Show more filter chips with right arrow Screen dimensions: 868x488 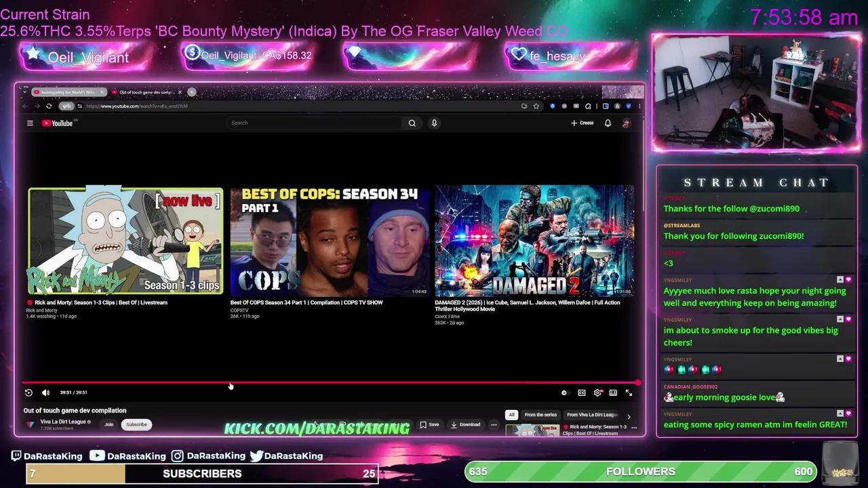click(629, 416)
